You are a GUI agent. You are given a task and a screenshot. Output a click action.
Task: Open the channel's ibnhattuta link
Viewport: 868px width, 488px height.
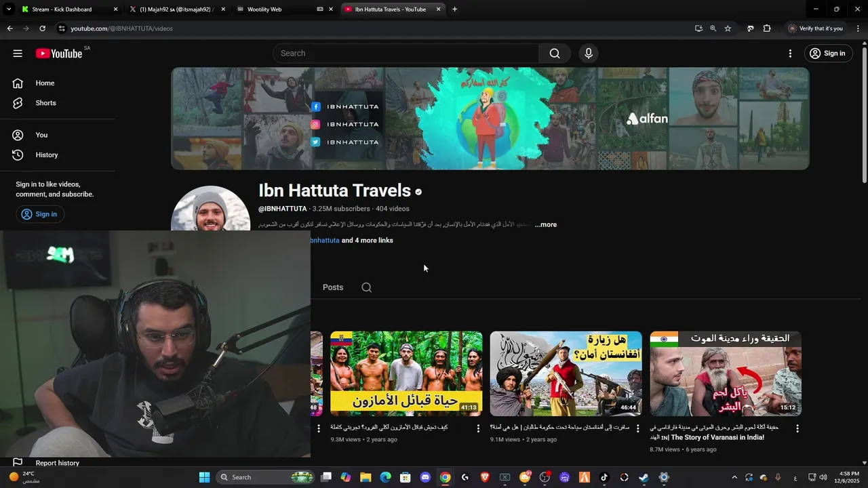point(325,241)
